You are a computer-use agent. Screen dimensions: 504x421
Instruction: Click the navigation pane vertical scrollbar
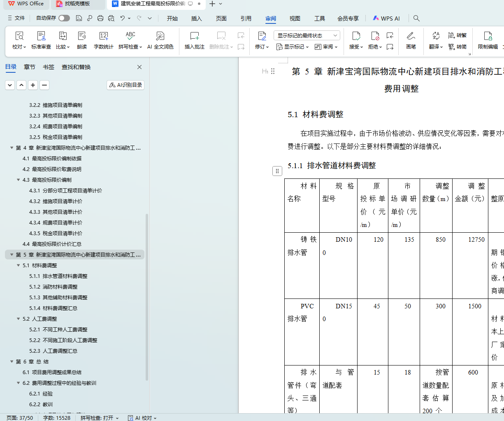click(x=147, y=288)
